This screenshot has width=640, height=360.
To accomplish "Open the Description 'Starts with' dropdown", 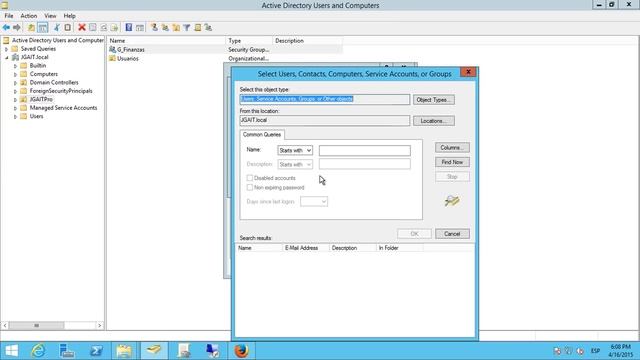I will (295, 164).
